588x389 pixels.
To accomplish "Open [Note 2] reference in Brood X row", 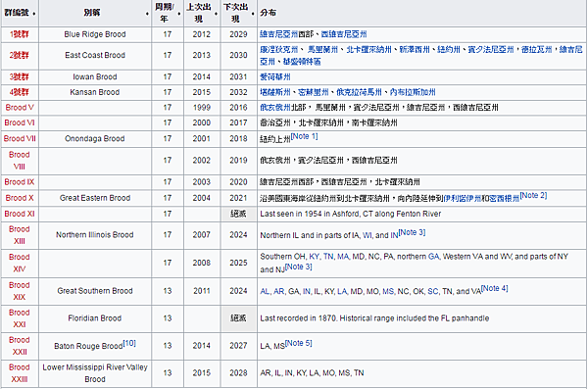I will 533,195.
